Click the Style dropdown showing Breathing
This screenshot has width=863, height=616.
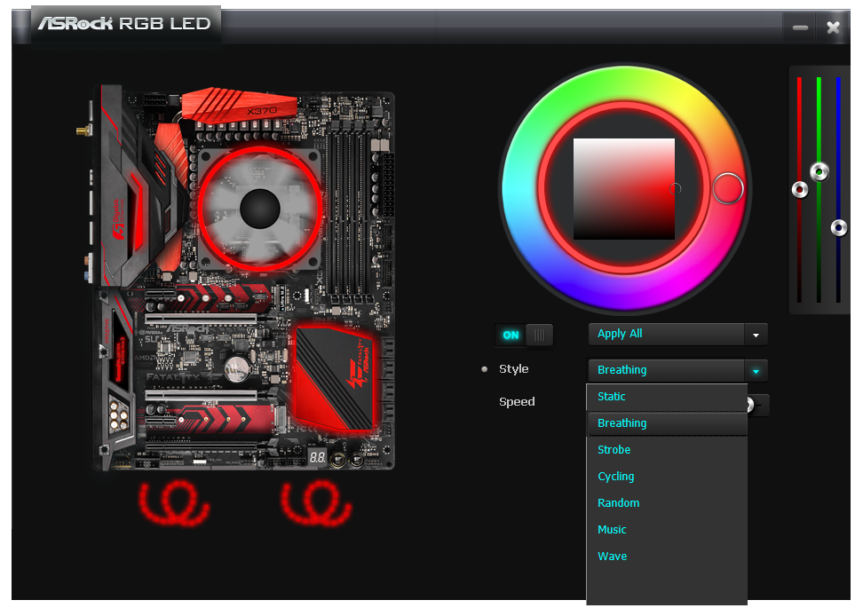point(677,370)
